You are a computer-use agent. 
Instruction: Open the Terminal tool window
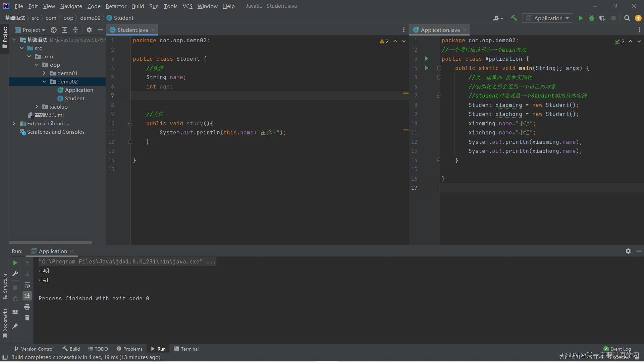(186, 349)
